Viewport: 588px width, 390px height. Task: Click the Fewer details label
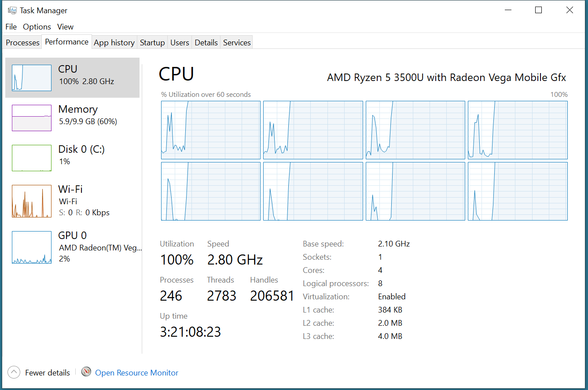click(x=48, y=373)
